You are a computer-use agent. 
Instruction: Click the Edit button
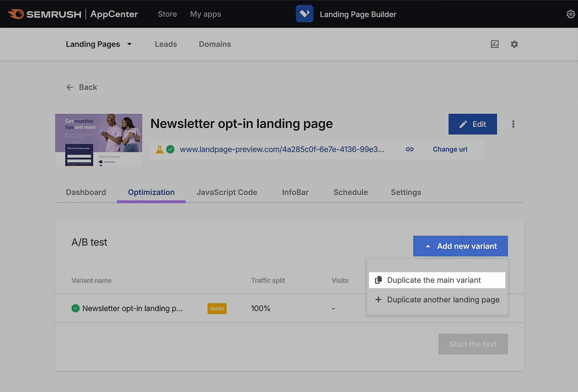[x=472, y=124]
